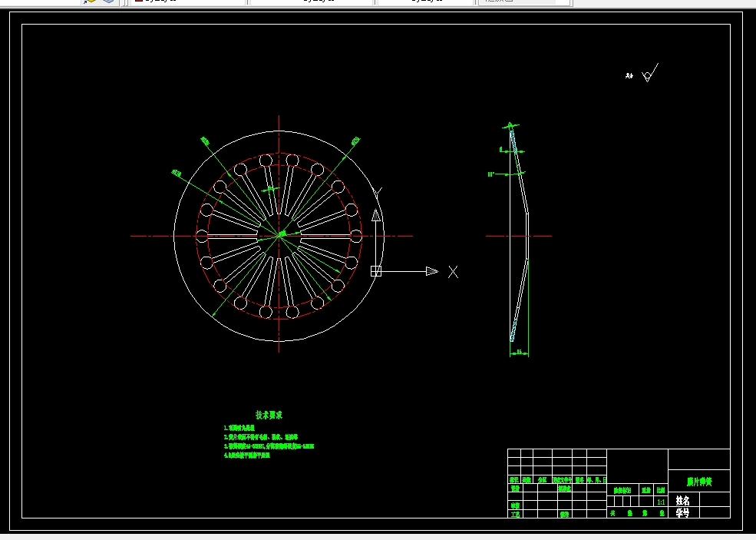The height and width of the screenshot is (540, 756).
Task: Select the fourth technical requirement line
Action: click(x=247, y=456)
